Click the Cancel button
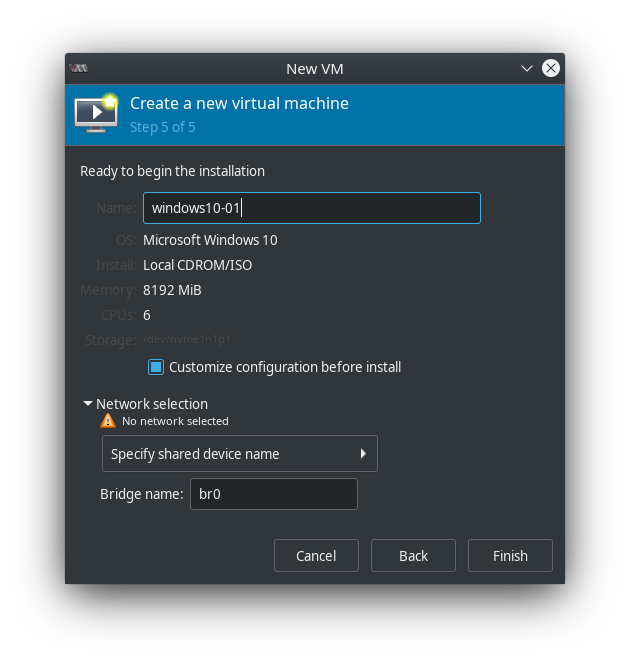This screenshot has width=630, height=661. [x=316, y=556]
